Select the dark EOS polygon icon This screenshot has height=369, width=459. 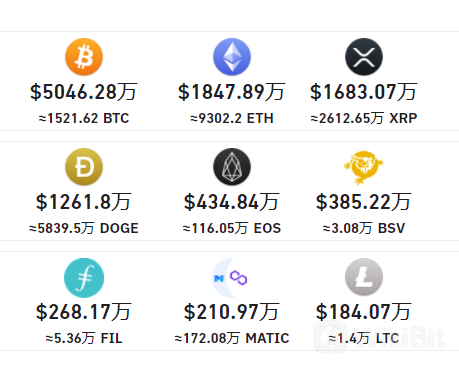(x=232, y=167)
